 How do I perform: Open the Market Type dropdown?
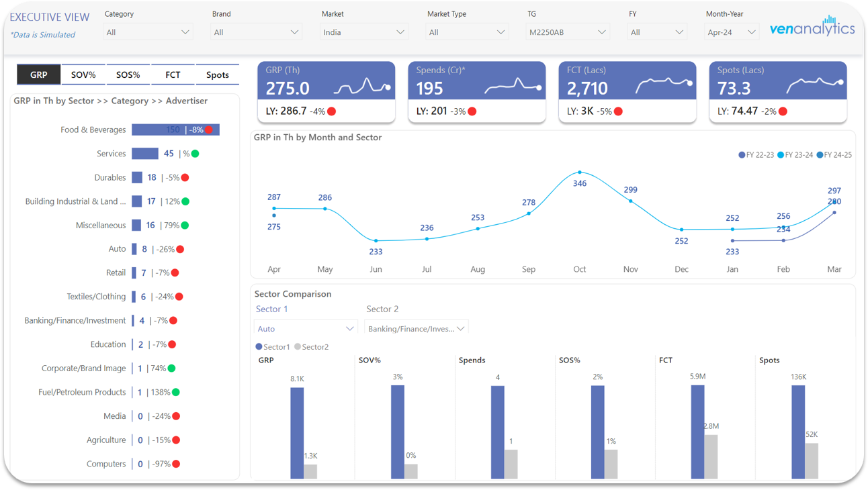tap(467, 32)
